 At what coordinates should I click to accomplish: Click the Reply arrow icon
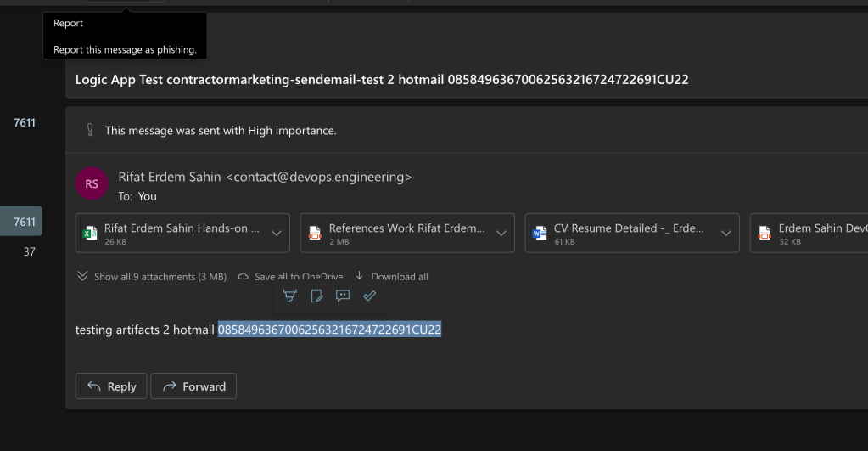click(94, 386)
